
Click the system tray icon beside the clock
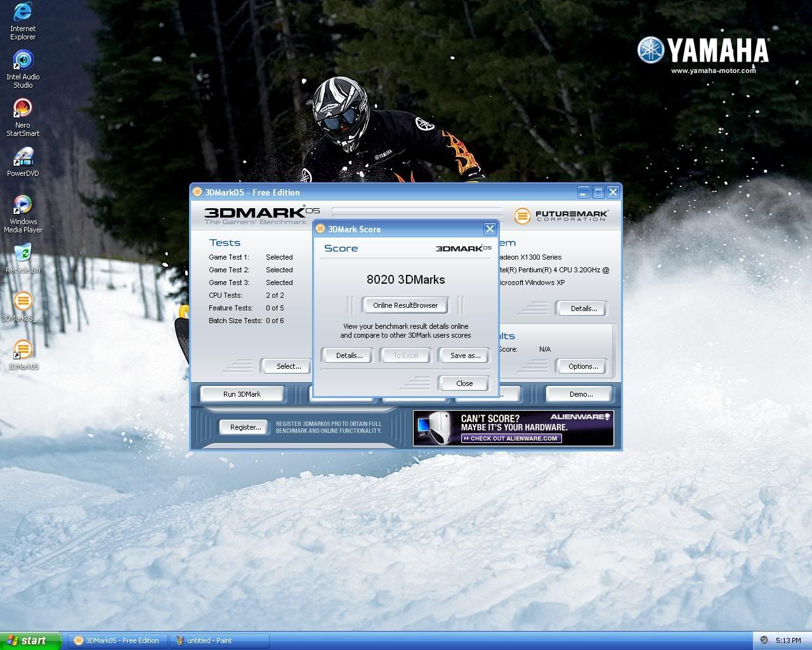coord(764,640)
